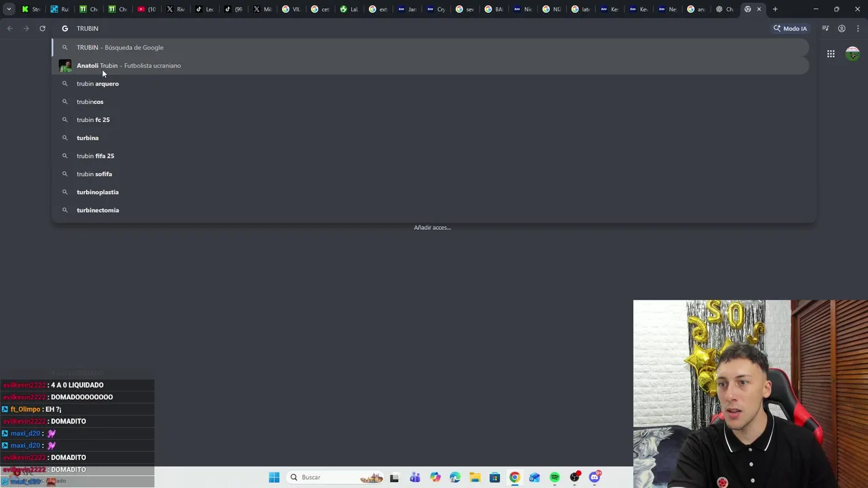This screenshot has width=868, height=488.
Task: Open the YouTube '(10' tab
Action: point(146,9)
